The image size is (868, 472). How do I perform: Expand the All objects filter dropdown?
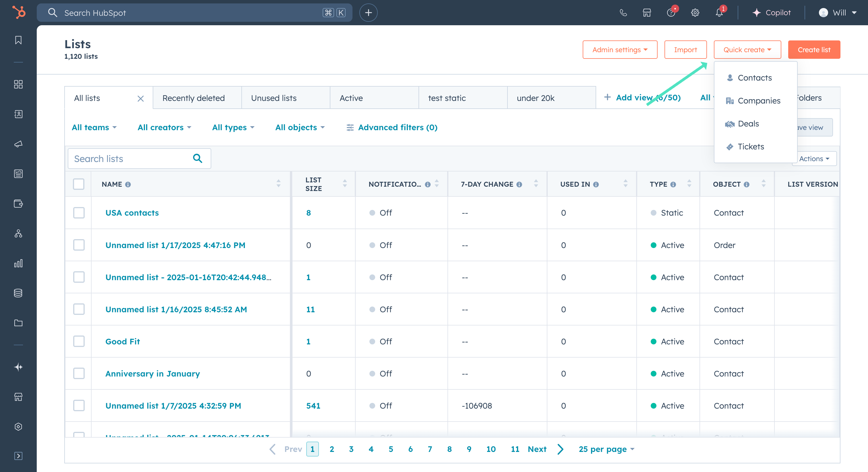coord(300,128)
